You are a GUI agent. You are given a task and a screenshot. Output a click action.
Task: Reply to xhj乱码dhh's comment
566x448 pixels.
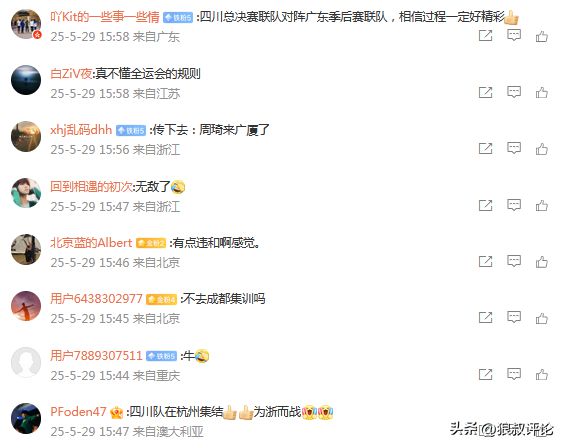click(x=514, y=148)
